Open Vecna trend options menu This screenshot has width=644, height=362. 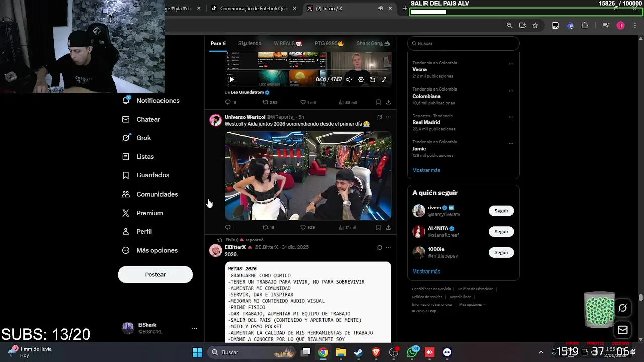511,64
